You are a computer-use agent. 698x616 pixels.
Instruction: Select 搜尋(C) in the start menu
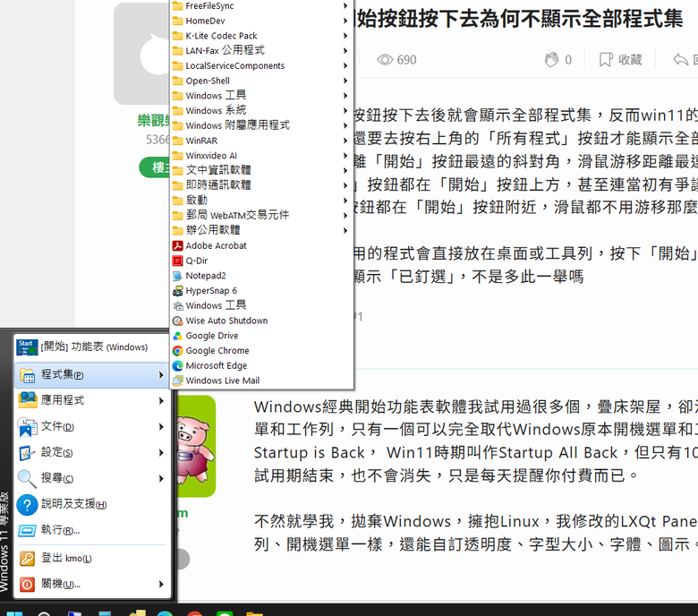pyautogui.click(x=92, y=478)
